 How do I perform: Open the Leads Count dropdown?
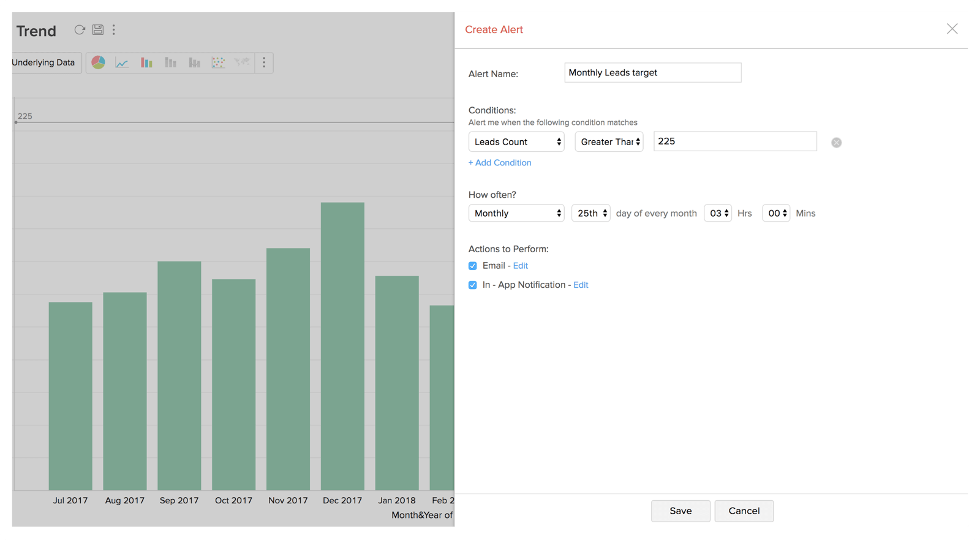pos(516,142)
